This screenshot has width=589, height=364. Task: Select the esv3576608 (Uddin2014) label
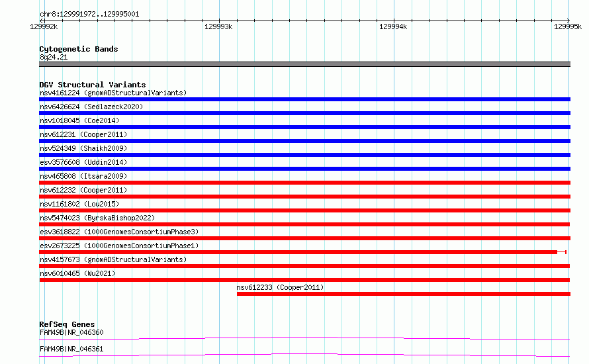tap(83, 162)
